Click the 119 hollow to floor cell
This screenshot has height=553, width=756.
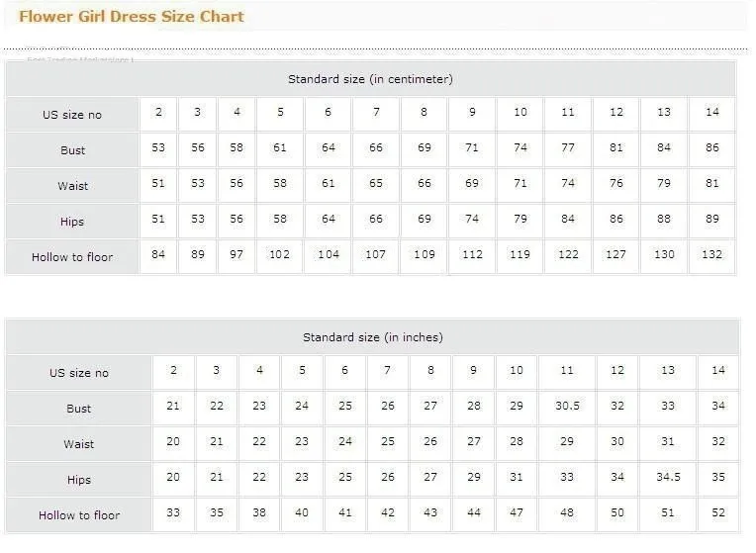(520, 257)
